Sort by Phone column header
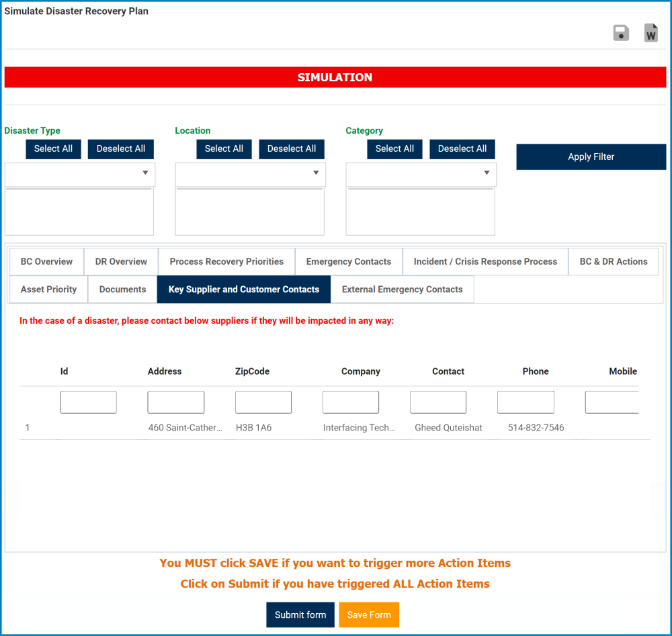This screenshot has height=636, width=672. click(x=536, y=371)
